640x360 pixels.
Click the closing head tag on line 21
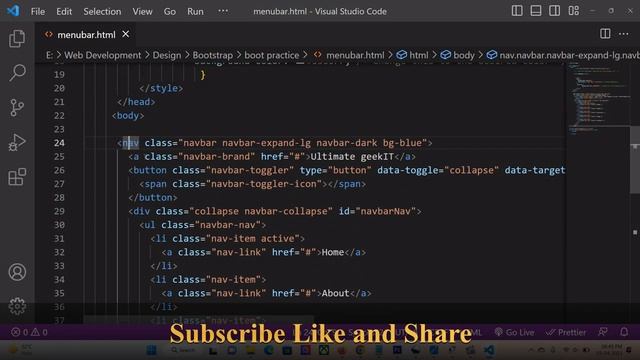(x=136, y=102)
